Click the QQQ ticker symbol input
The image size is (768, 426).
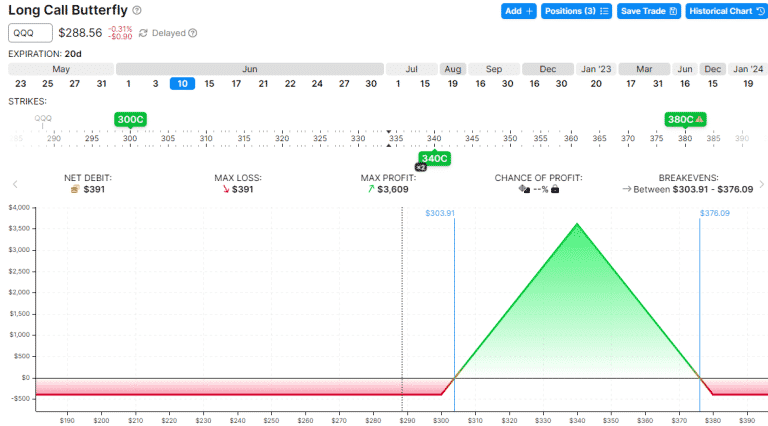click(x=30, y=33)
